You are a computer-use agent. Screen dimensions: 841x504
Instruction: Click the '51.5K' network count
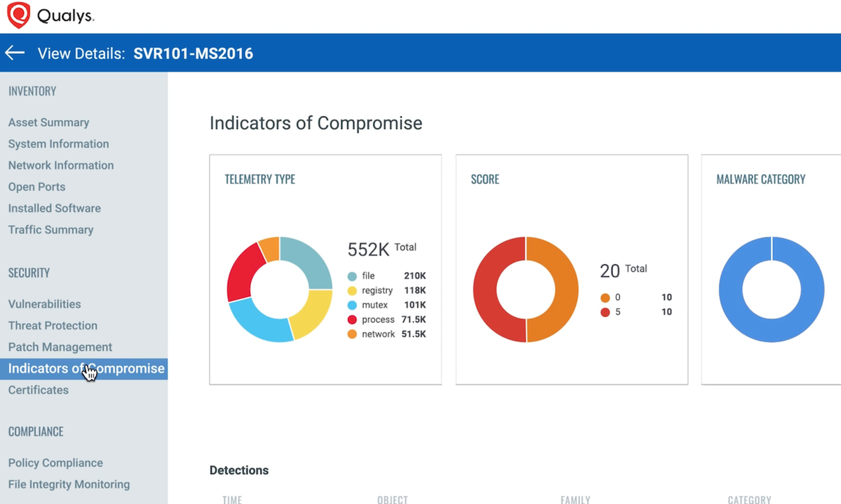[413, 334]
